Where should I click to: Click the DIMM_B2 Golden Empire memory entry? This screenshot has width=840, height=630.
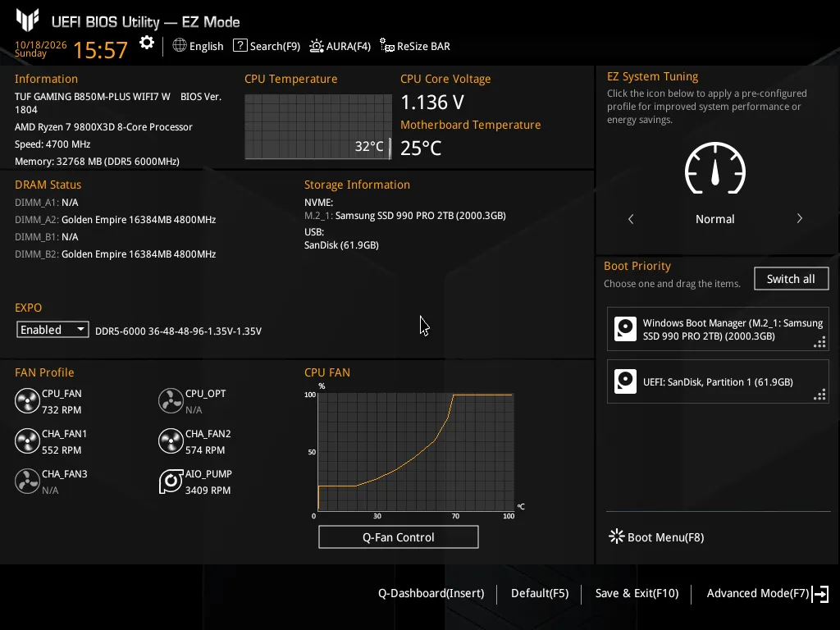[115, 254]
